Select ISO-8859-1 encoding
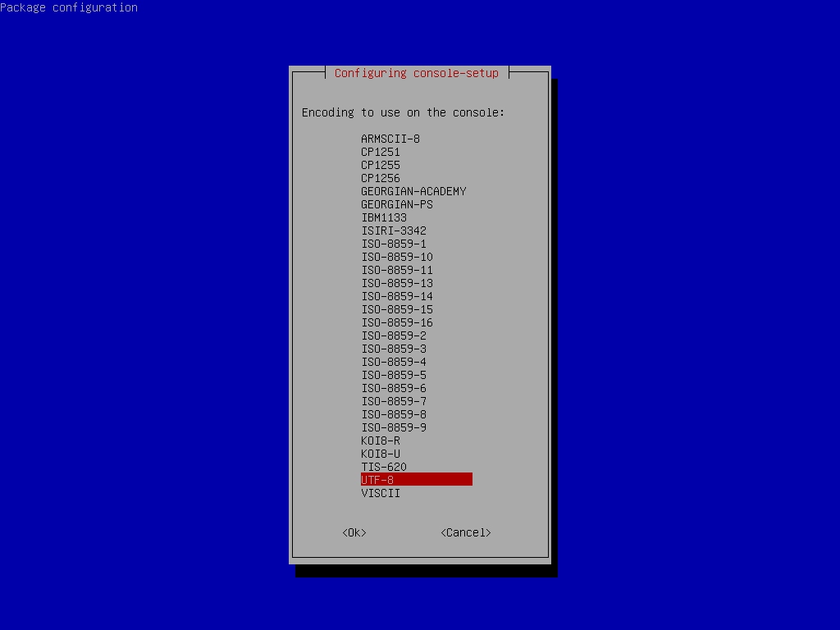This screenshot has height=630, width=840. click(394, 244)
